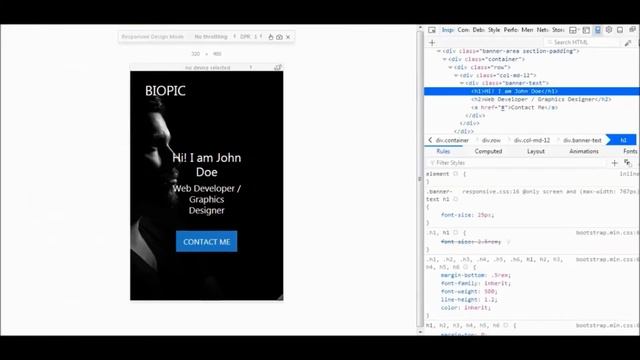Toggle touch simulation hand icon

[271, 37]
